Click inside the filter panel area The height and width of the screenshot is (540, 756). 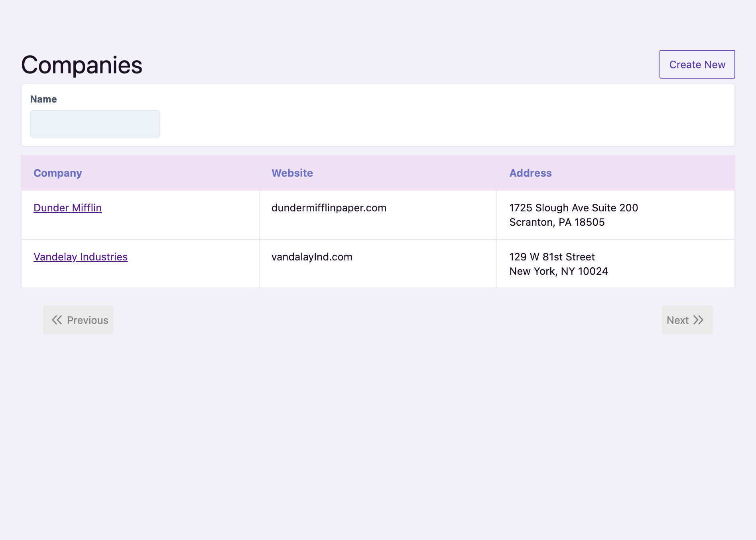378,115
